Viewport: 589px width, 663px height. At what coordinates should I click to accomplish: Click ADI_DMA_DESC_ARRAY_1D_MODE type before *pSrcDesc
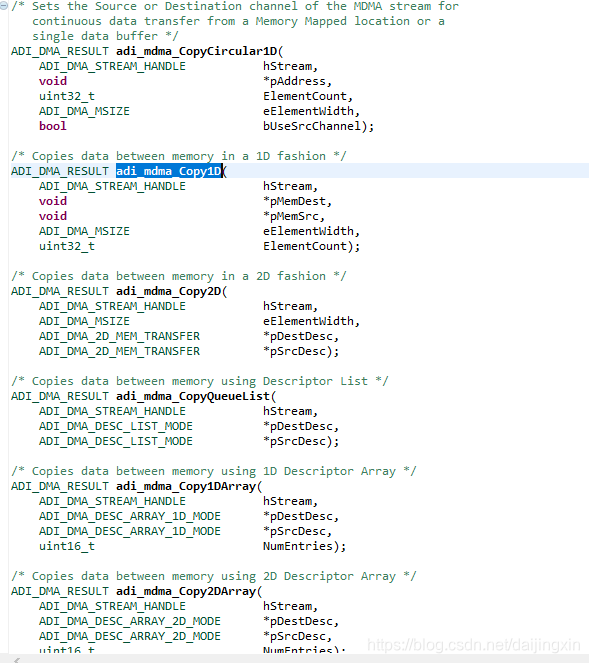pyautogui.click(x=130, y=531)
